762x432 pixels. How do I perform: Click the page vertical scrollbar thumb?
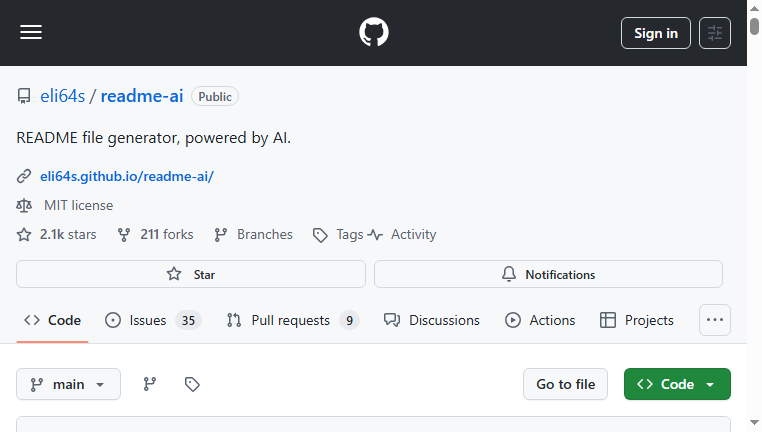point(754,26)
